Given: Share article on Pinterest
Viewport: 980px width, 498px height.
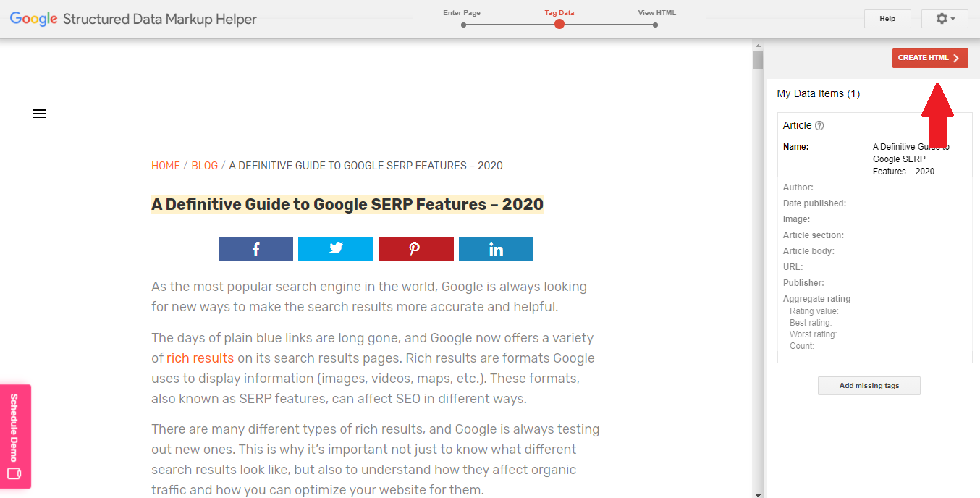Looking at the screenshot, I should 416,249.
